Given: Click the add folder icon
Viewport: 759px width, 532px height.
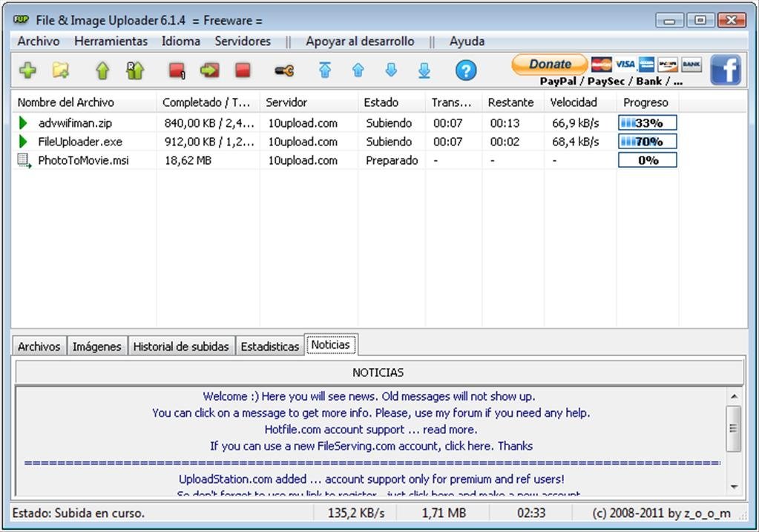Looking at the screenshot, I should click(x=61, y=70).
